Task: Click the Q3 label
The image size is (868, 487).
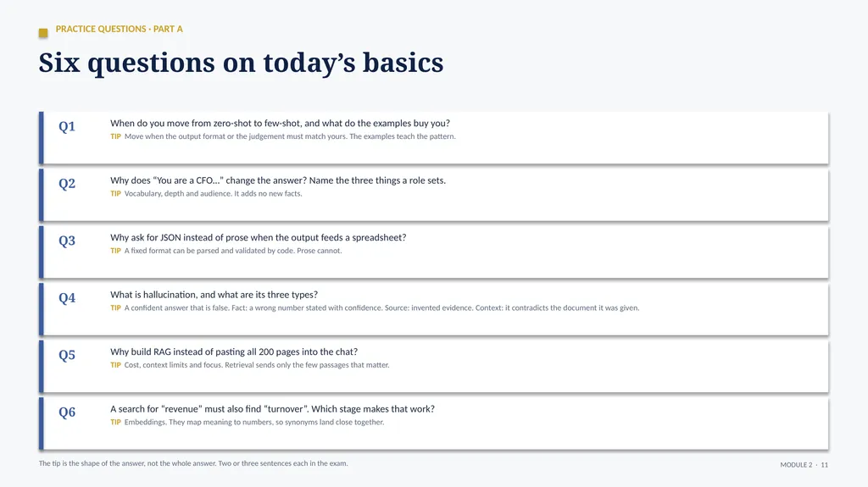Action: [67, 241]
